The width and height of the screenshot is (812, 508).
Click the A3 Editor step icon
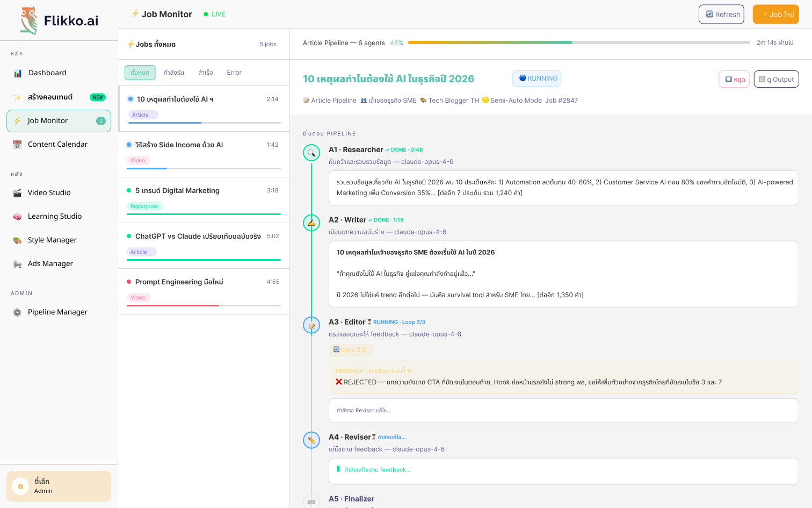311,325
